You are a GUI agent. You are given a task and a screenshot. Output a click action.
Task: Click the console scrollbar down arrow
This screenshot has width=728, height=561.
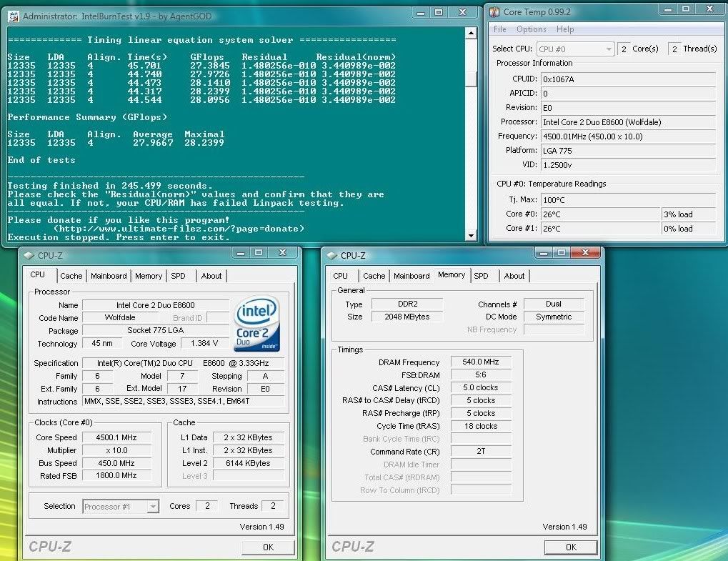(471, 235)
